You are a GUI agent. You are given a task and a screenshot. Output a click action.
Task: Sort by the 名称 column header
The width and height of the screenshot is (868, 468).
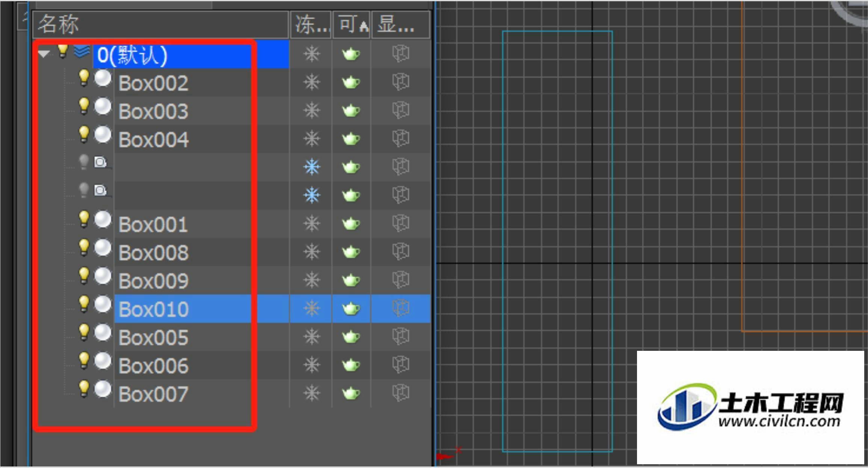(160, 24)
